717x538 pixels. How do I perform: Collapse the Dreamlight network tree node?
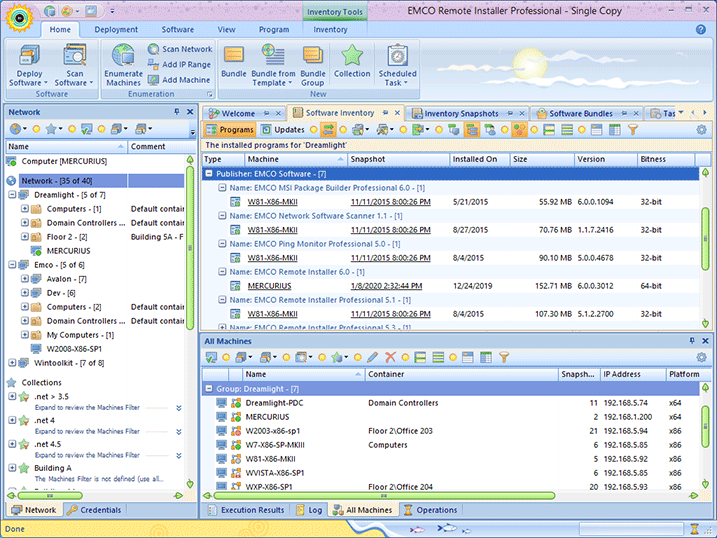tap(12, 195)
